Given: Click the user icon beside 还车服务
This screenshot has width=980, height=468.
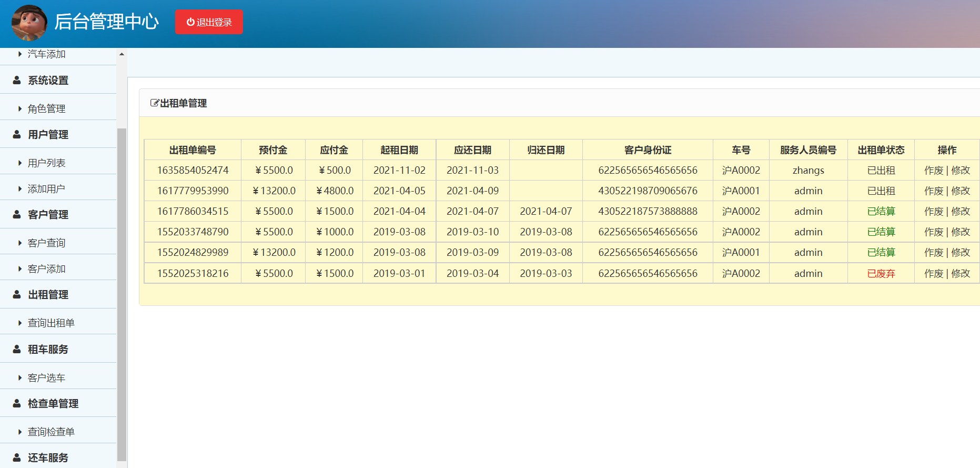Looking at the screenshot, I should pos(17,457).
